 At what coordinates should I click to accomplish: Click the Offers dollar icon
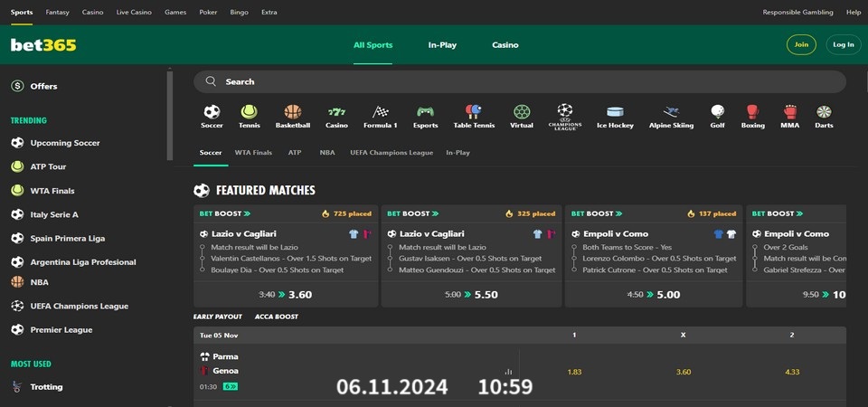(x=18, y=86)
